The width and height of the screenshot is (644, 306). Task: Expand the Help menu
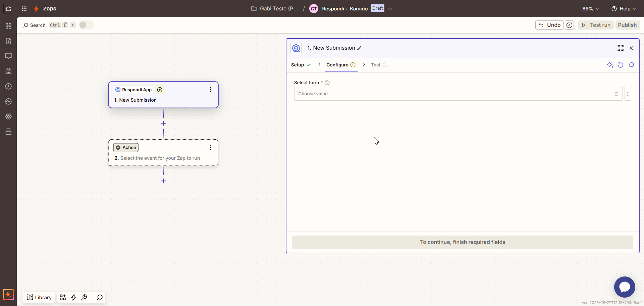[624, 9]
